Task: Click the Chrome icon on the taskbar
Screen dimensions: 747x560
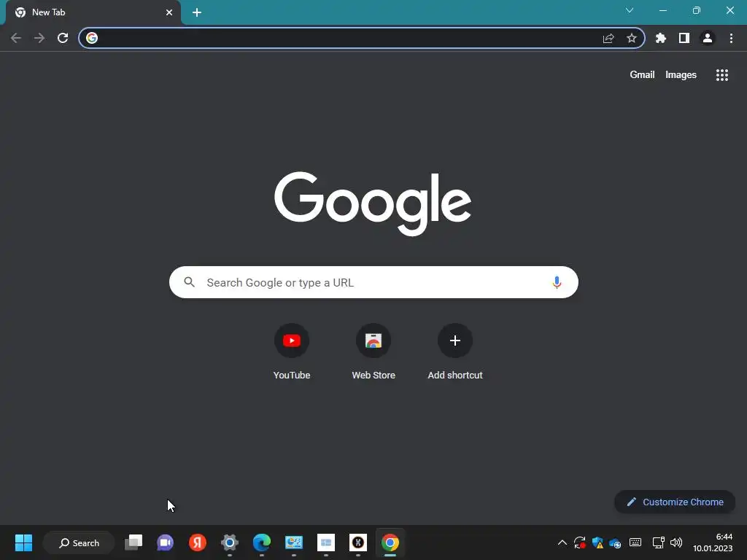Action: coord(390,542)
